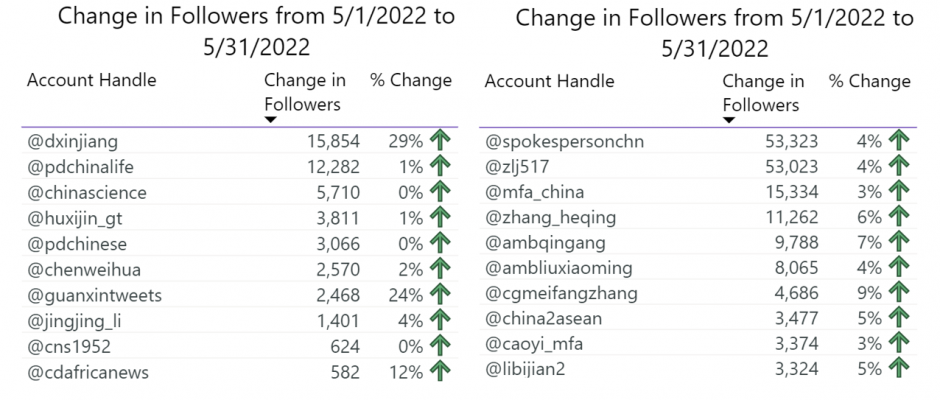Viewport: 940px width, 400px height.
Task: Select the right table Account Handle header
Action: 550,81
